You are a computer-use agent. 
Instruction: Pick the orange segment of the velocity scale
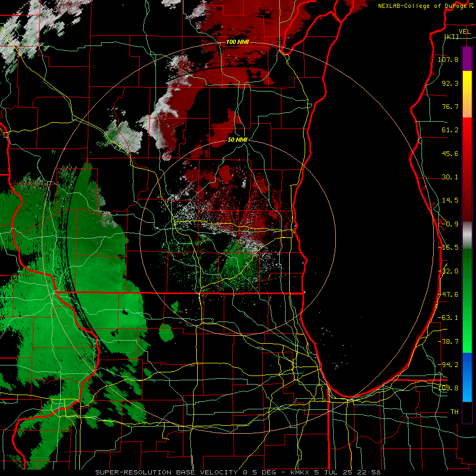[467, 106]
